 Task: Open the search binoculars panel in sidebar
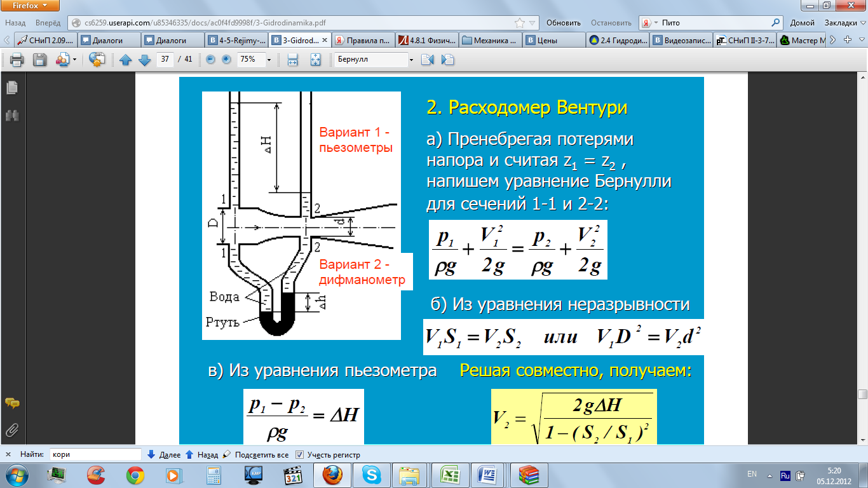click(12, 116)
